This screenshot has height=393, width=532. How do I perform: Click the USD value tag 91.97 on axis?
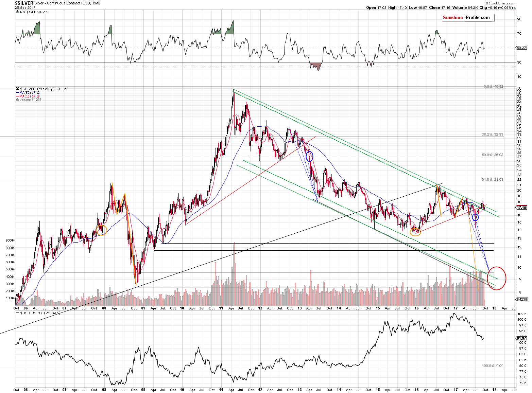click(x=521, y=338)
